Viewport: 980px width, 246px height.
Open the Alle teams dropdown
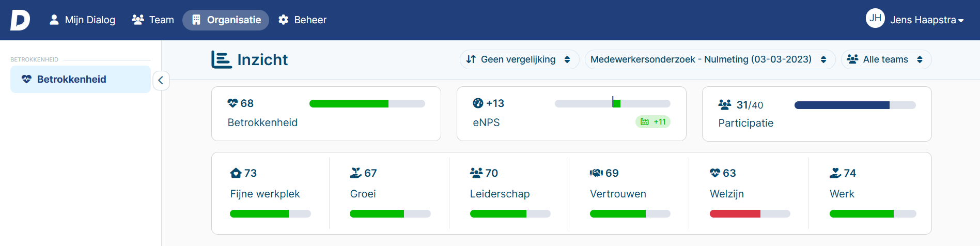pyautogui.click(x=886, y=59)
